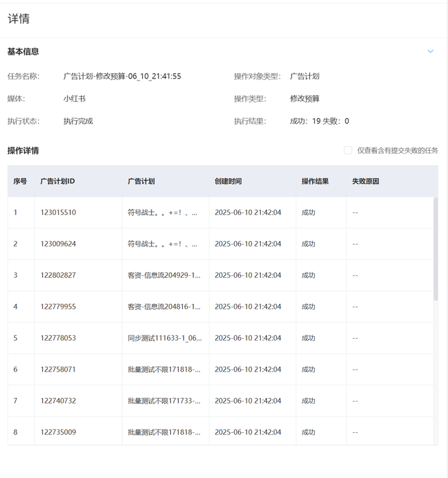
Task: Click task name 广告计划-修改预算-06_10_21:41:55
Action: tap(122, 76)
